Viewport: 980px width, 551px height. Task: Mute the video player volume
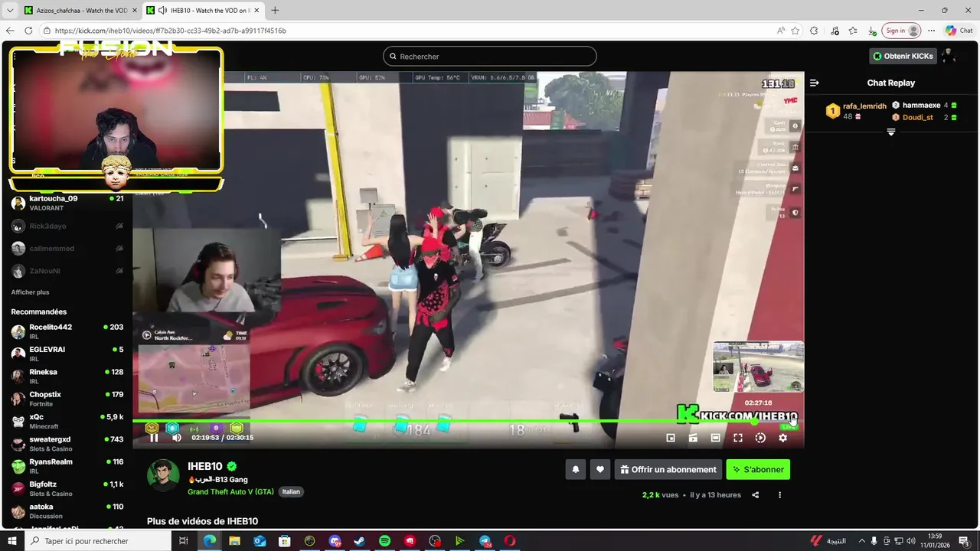(x=177, y=438)
